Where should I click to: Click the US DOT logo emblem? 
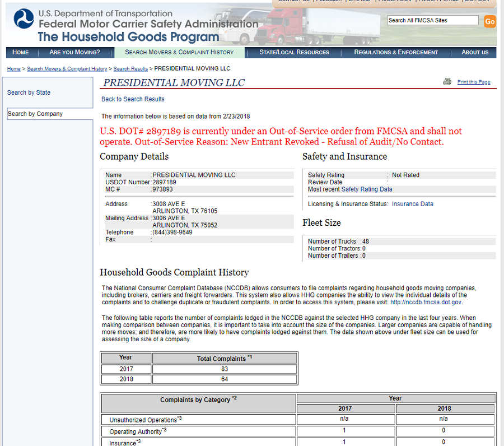click(24, 18)
